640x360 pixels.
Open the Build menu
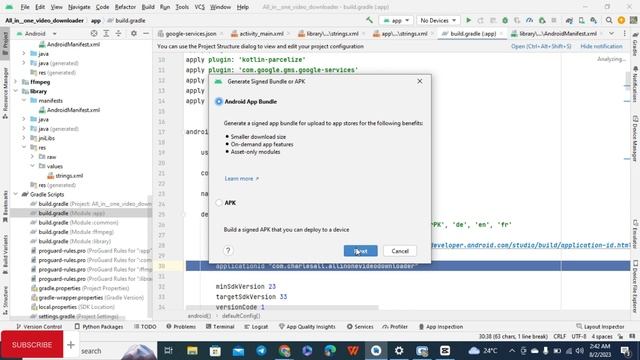pyautogui.click(x=148, y=7)
